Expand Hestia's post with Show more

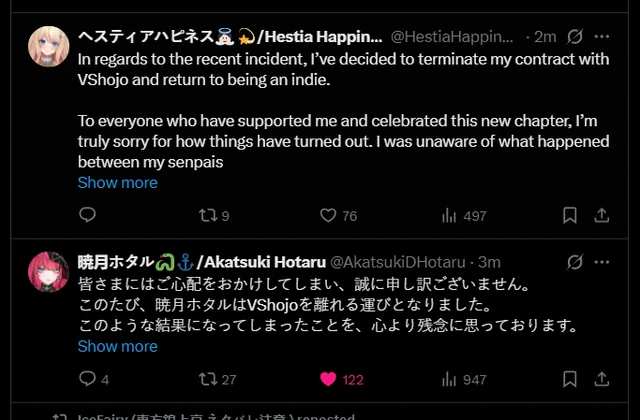117,182
